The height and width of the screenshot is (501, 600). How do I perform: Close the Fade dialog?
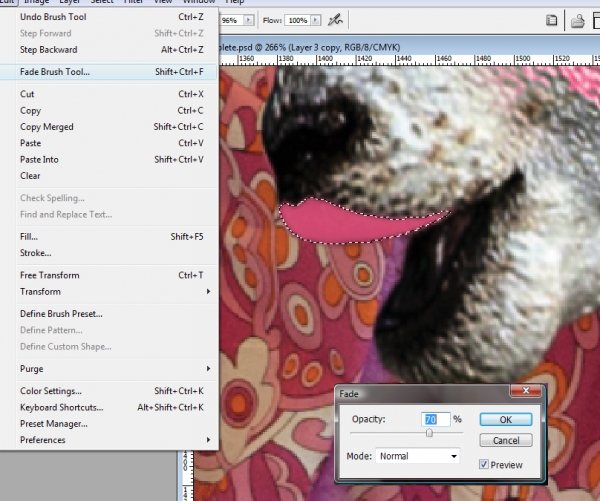(526, 390)
